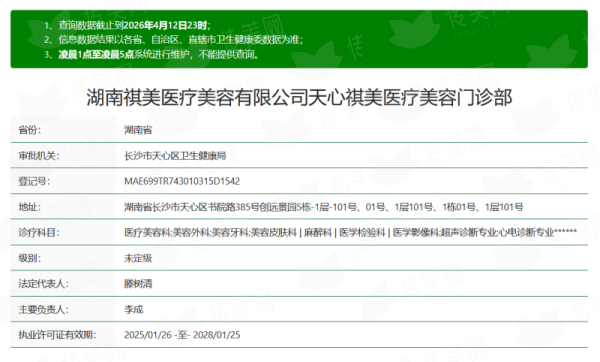
Task: Select the level value 未定级
Action: (x=138, y=258)
